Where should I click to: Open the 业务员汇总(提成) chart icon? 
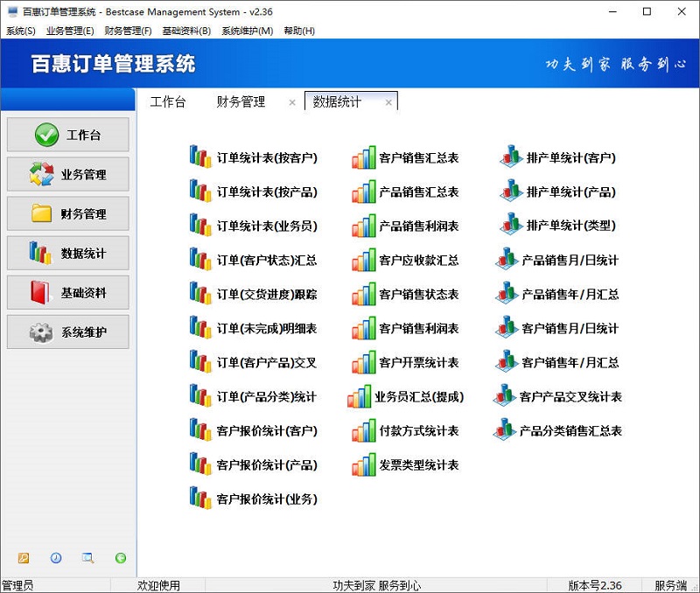360,396
